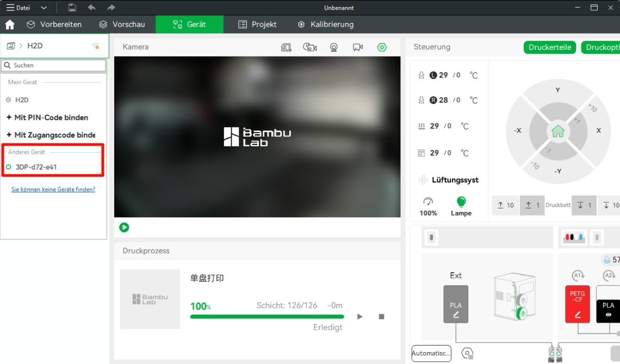The image size is (620, 364).
Task: Click the save floppy disk icon
Action: point(72,8)
